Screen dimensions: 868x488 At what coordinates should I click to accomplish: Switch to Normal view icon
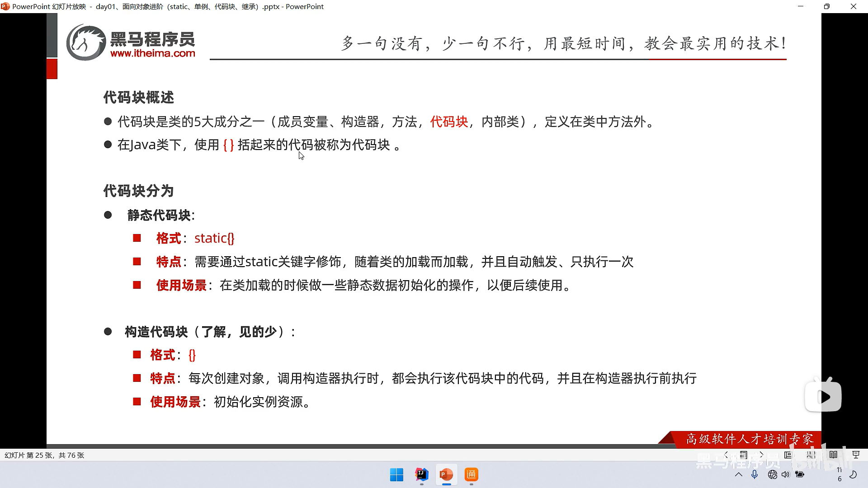click(x=788, y=455)
